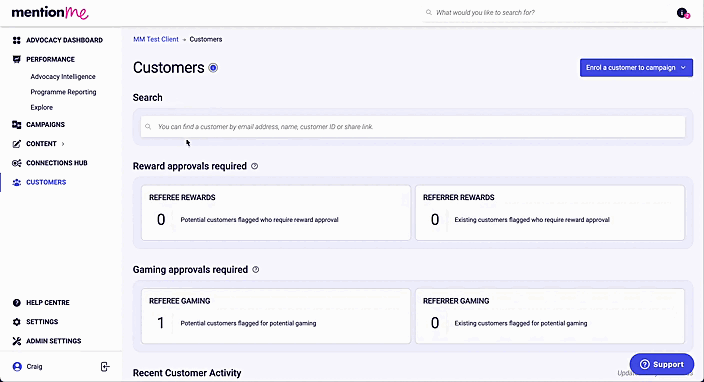Click the Content edit pencil icon

tap(17, 144)
